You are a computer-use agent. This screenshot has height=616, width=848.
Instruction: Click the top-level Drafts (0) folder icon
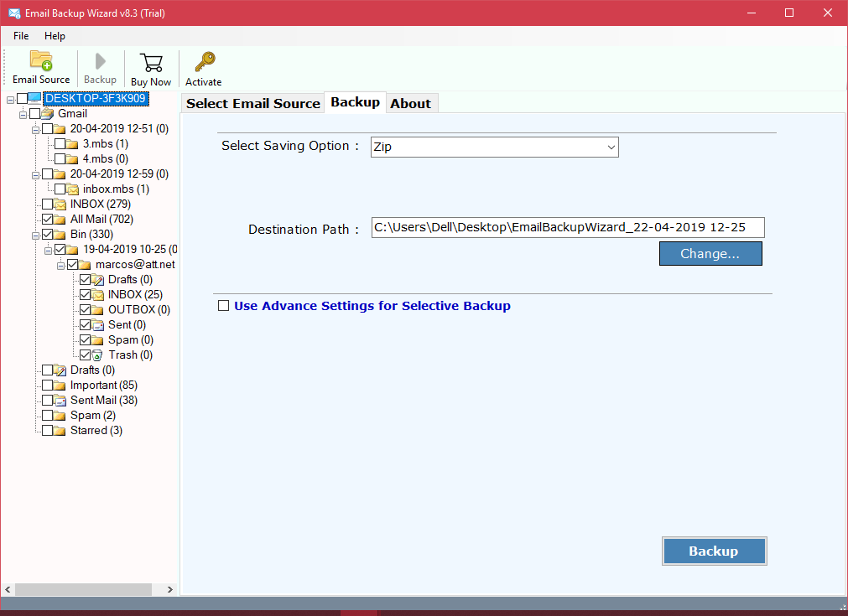click(x=60, y=370)
